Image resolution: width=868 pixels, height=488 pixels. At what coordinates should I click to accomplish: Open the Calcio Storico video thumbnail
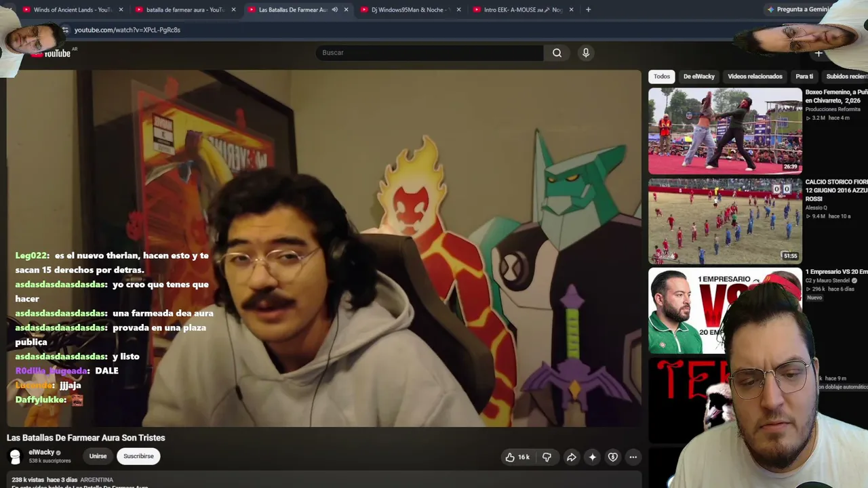(725, 221)
